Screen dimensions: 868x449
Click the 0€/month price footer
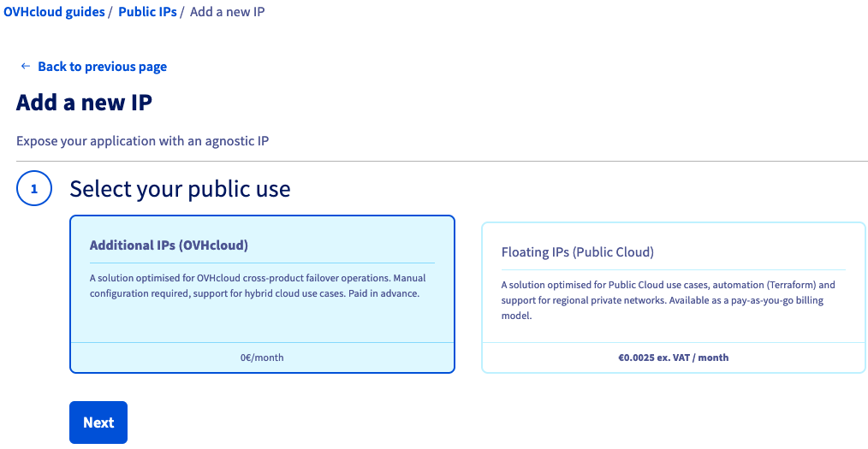coord(262,357)
